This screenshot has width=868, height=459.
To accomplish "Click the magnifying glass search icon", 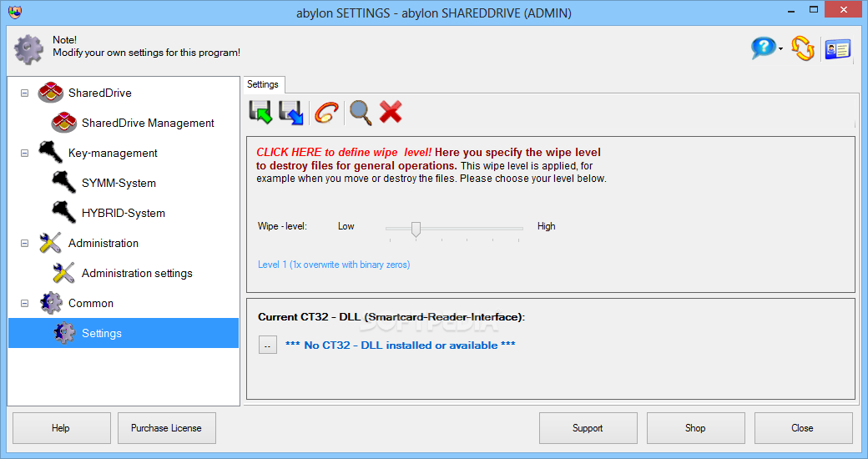I will coord(361,113).
